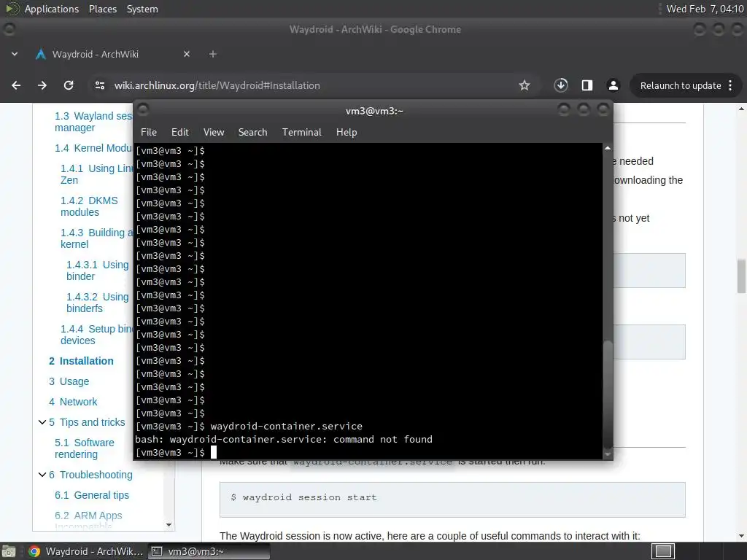Open site information icon in address bar
Viewport: 747px width, 560px height.
(99, 85)
